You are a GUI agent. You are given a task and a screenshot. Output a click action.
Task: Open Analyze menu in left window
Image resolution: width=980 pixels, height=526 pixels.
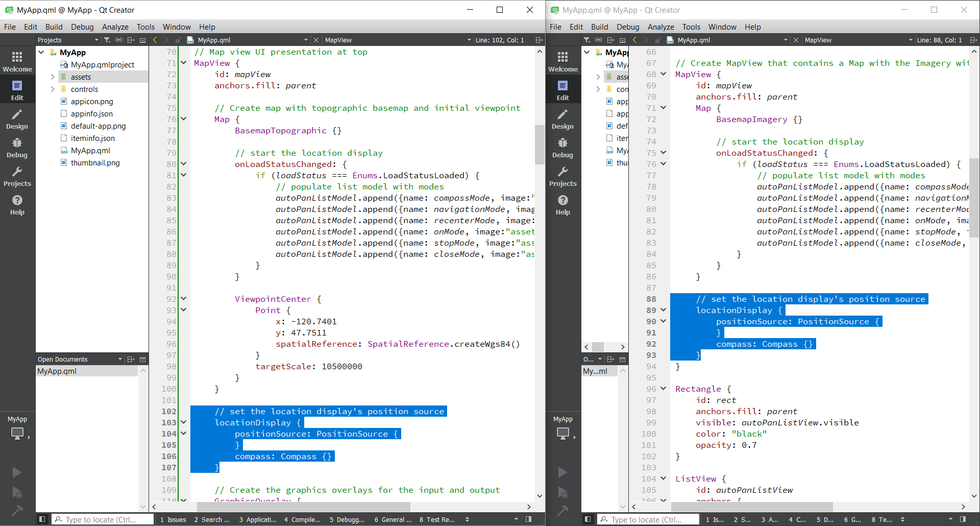pos(115,27)
